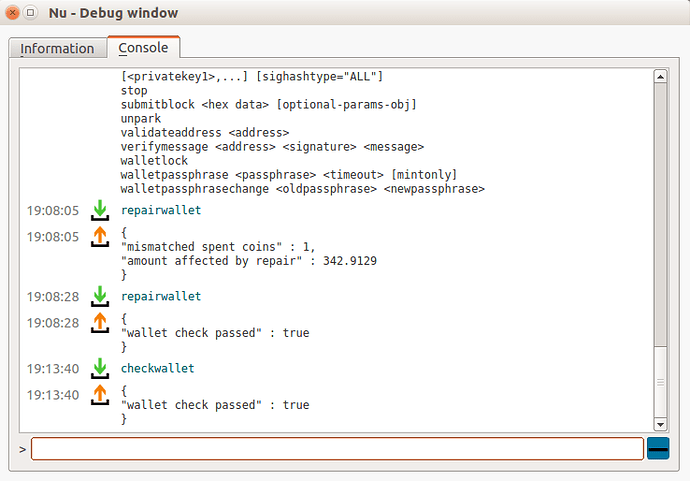Click the green input arrow at 19:08:28

[100, 296]
